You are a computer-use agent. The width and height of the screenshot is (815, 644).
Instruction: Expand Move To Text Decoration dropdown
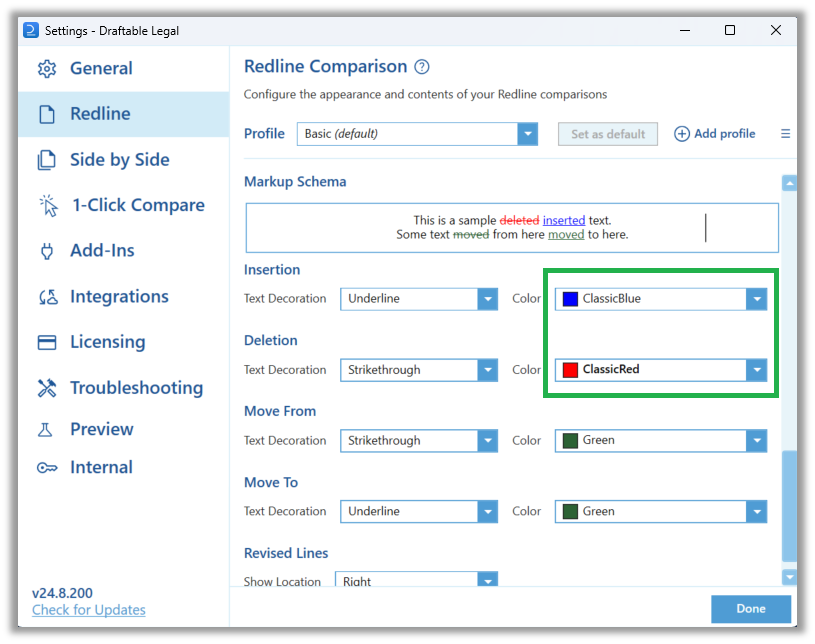click(x=488, y=511)
